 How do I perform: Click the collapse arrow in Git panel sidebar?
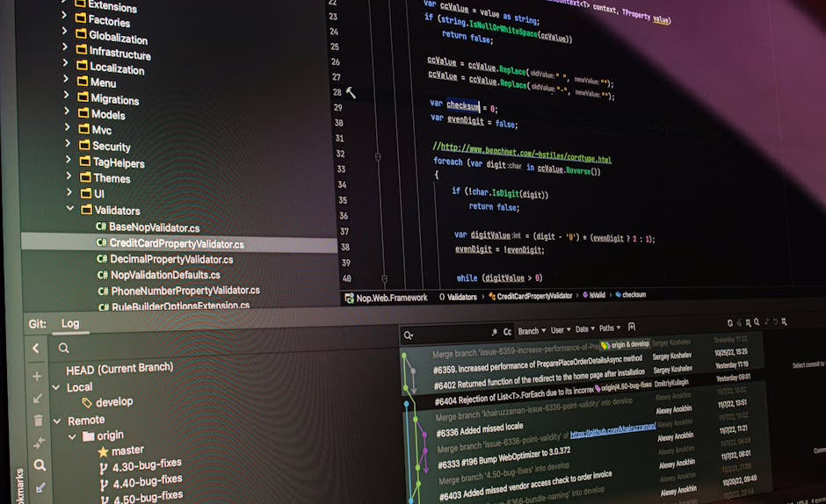[x=36, y=349]
